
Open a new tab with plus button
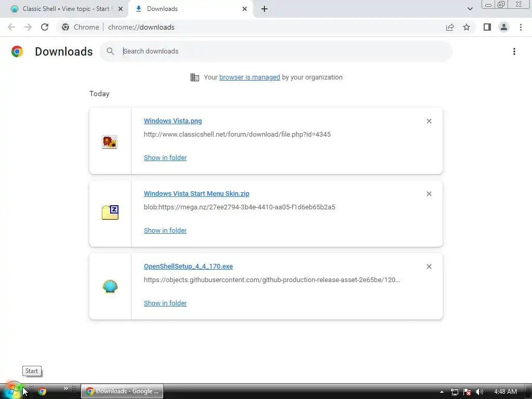(264, 9)
